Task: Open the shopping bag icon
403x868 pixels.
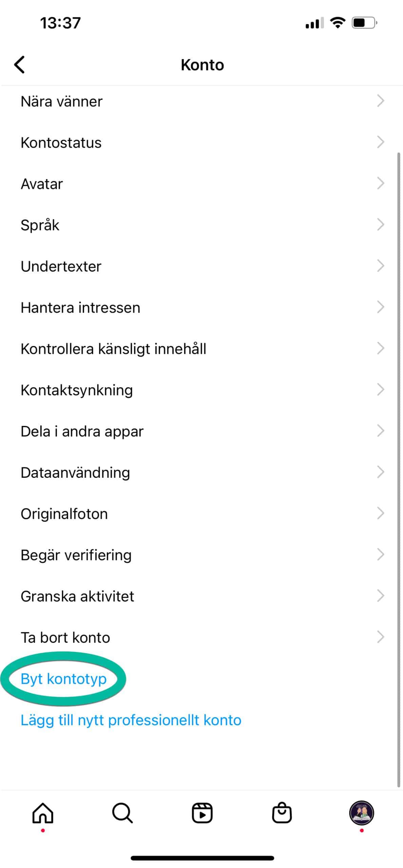Action: click(282, 814)
